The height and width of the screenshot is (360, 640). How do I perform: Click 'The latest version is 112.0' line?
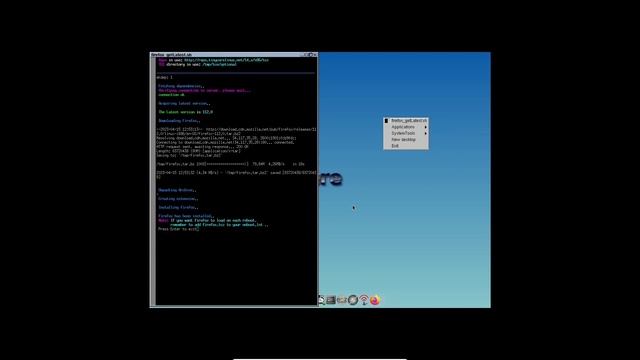[186, 112]
